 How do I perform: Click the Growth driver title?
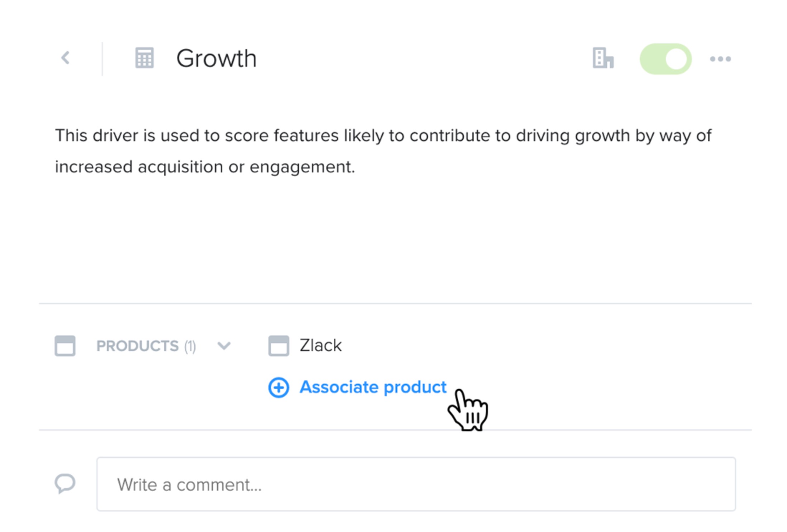pyautogui.click(x=216, y=58)
